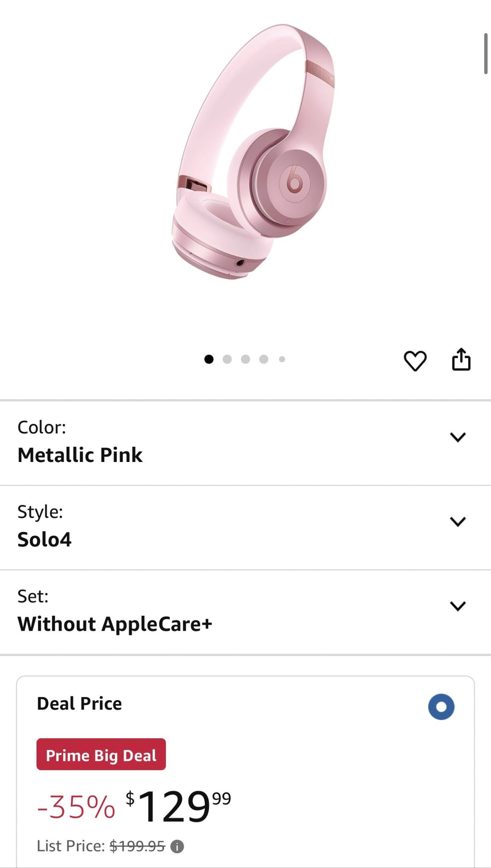Click the page scrollbar thumb
The width and height of the screenshot is (491, 868).
[x=485, y=53]
